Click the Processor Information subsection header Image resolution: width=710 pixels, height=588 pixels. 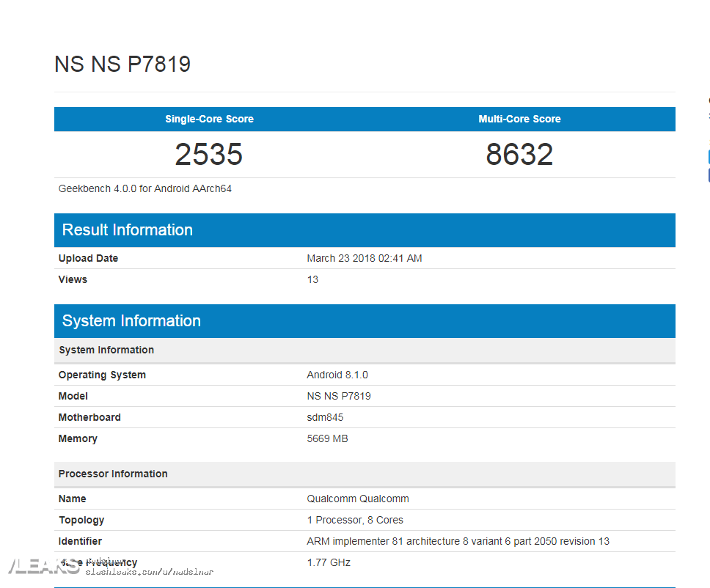[113, 474]
